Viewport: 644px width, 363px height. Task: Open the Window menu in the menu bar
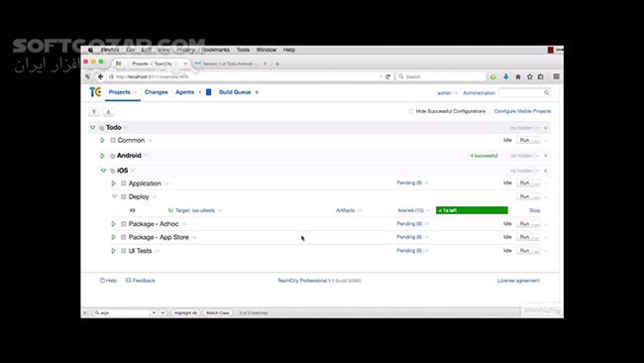[x=267, y=50]
